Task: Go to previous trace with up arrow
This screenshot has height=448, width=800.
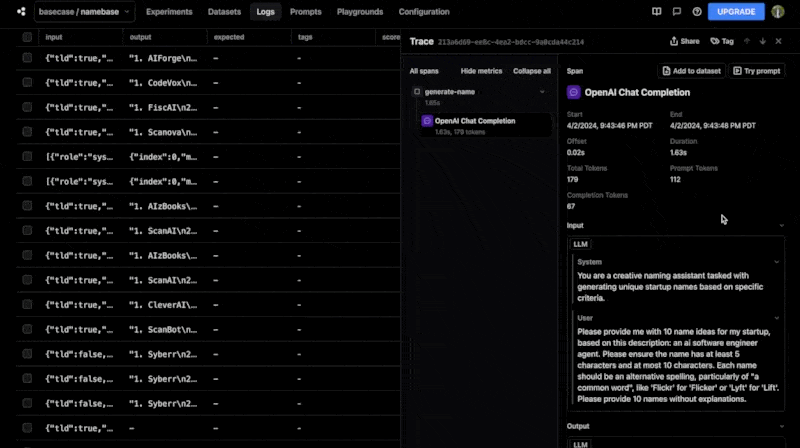Action: click(747, 41)
